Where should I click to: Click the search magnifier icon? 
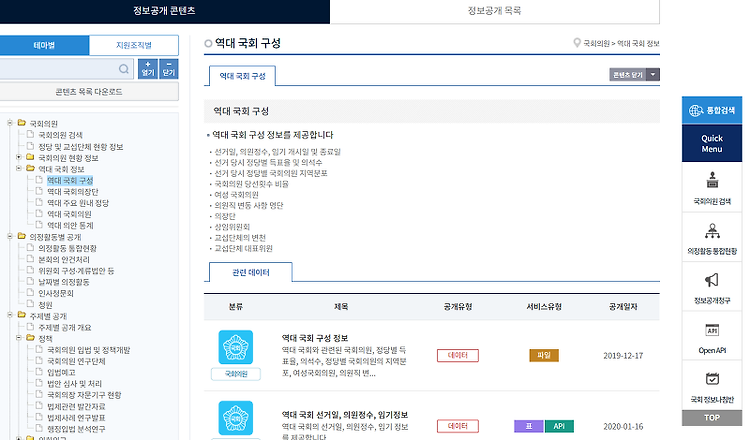123,69
